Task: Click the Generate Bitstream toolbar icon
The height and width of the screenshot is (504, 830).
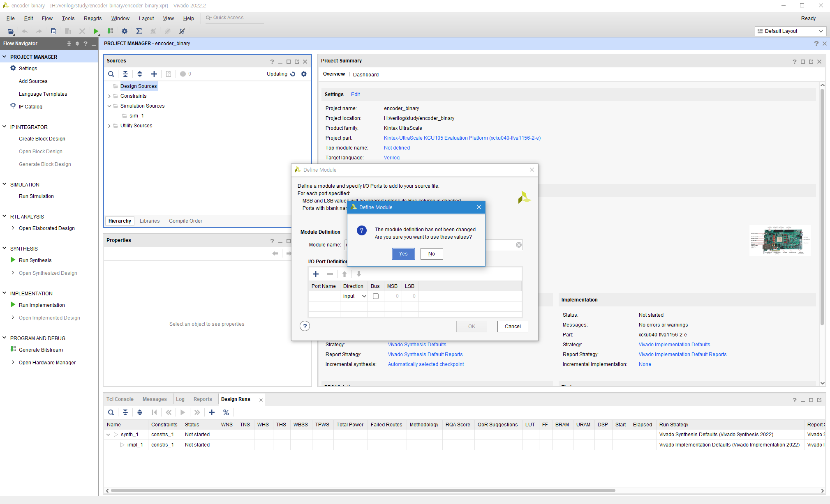Action: pos(110,31)
